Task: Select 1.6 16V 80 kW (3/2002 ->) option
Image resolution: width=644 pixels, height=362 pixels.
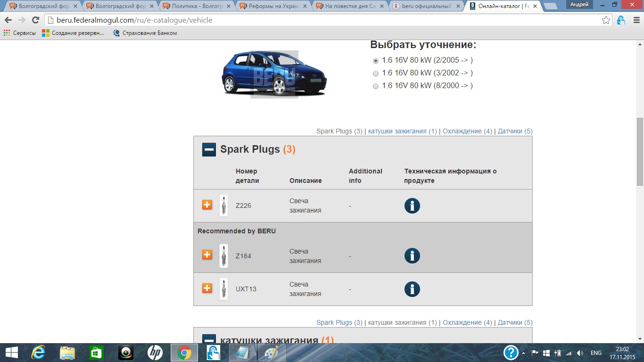Action: [x=376, y=74]
